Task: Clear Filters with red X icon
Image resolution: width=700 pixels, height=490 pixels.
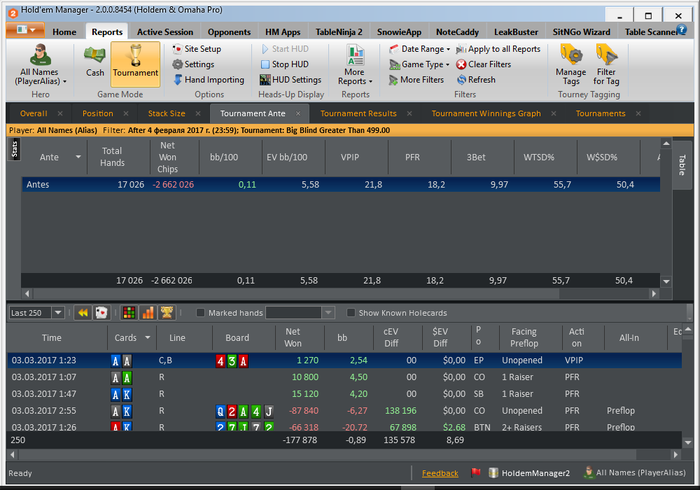Action: tap(483, 64)
